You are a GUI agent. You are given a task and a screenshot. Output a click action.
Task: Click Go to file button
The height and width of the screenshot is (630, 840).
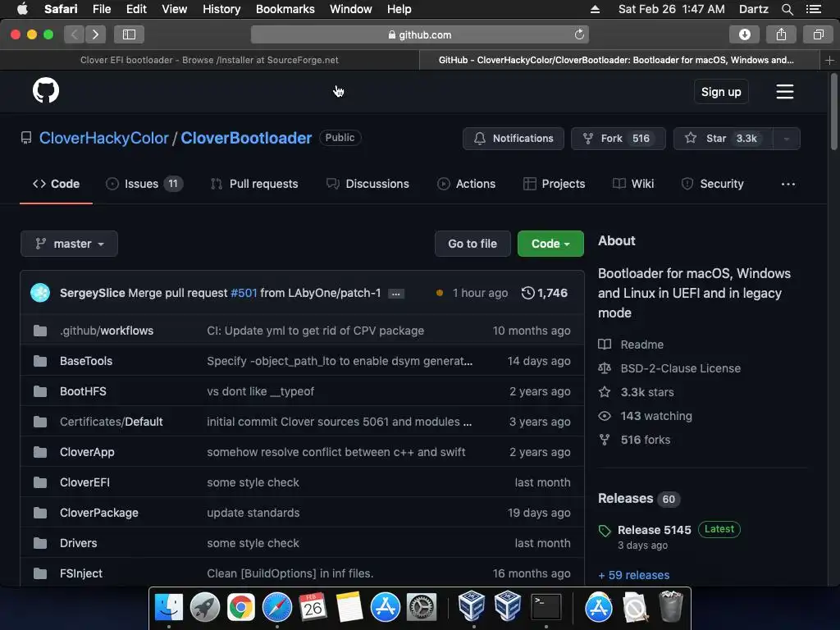pos(472,244)
